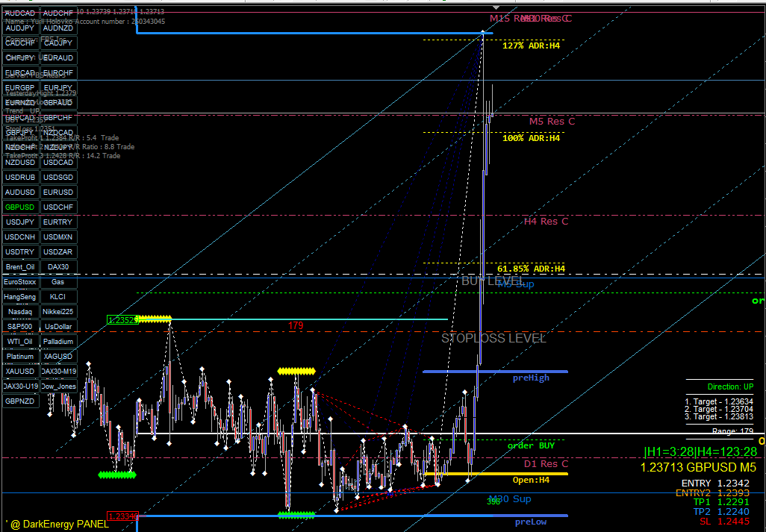Image resolution: width=766 pixels, height=532 pixels.
Task: Choose the USDCHF symbol button
Action: [x=59, y=207]
